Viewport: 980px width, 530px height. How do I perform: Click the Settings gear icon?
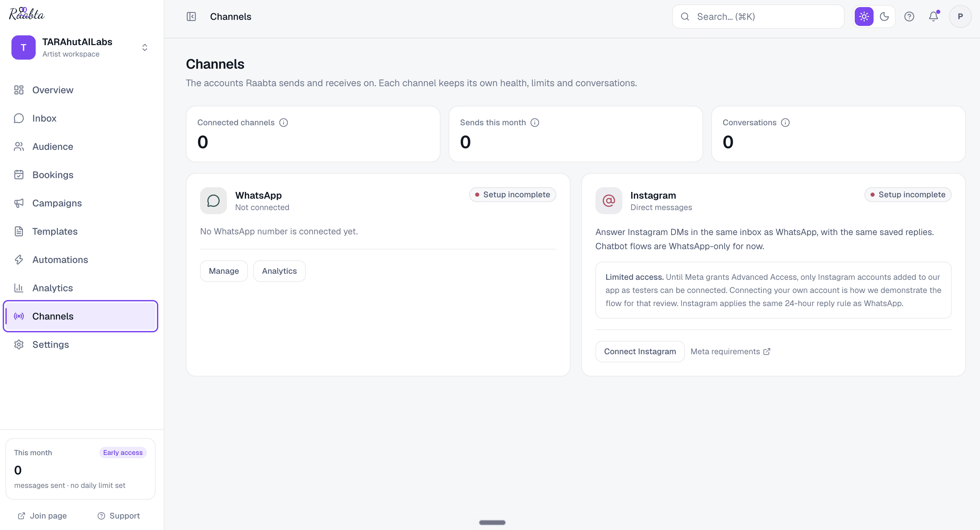(19, 345)
